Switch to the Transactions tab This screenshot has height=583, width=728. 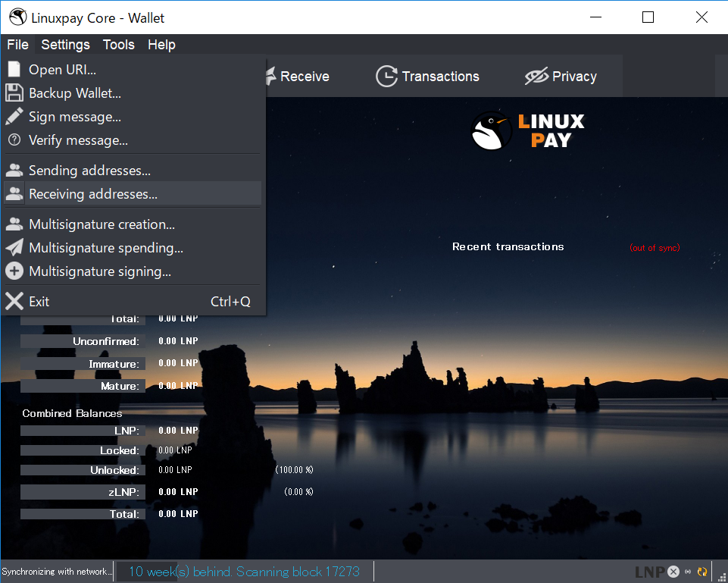point(428,77)
